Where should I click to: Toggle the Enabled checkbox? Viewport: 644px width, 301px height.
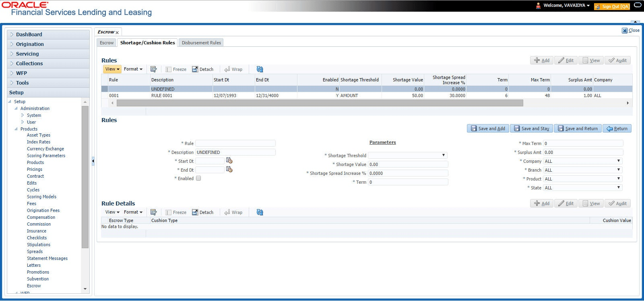pos(198,179)
